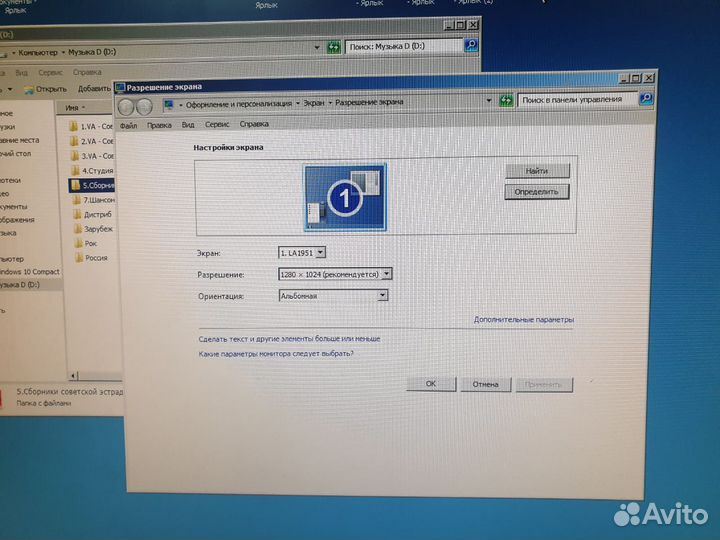Select the Рок folder in the file list
720x540 pixels.
pyautogui.click(x=91, y=243)
